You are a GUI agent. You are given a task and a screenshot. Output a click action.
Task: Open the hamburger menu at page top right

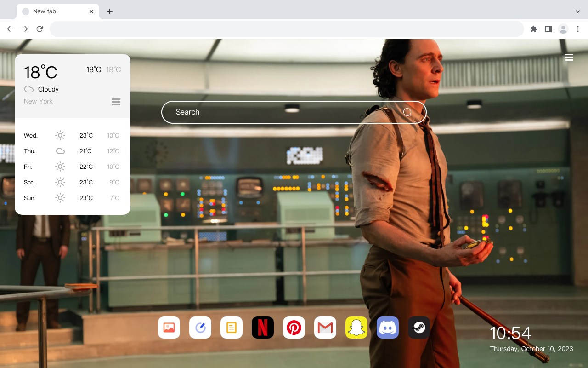pos(569,57)
